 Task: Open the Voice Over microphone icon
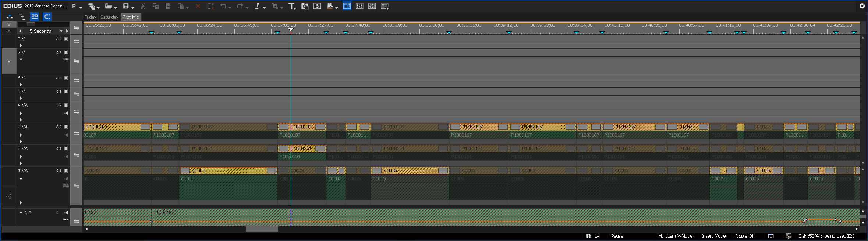(x=317, y=6)
